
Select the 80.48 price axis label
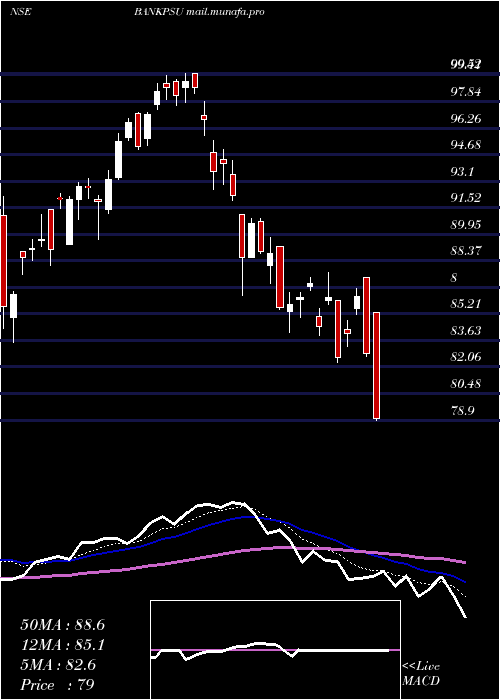pyautogui.click(x=466, y=383)
